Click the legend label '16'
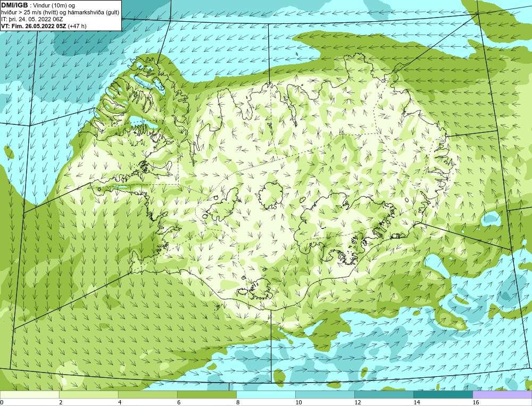Image resolution: width=532 pixels, height=406 pixels. pyautogui.click(x=476, y=402)
